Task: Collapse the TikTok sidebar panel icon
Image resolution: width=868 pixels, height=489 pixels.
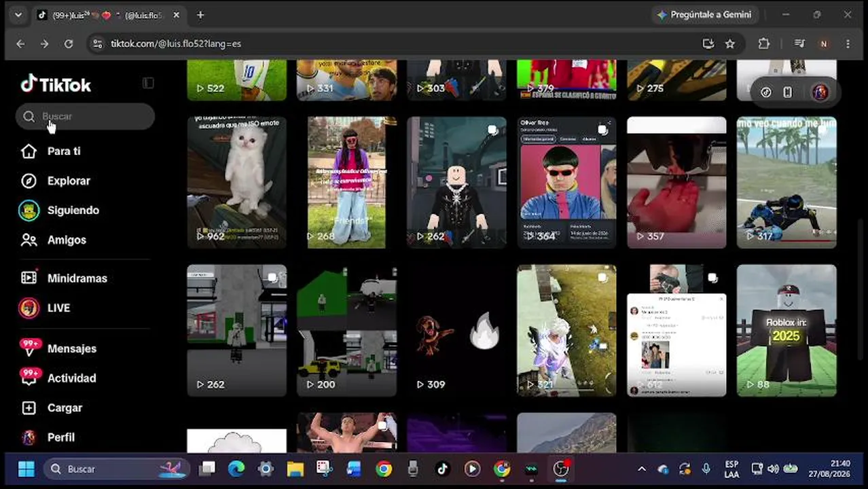Action: point(148,83)
